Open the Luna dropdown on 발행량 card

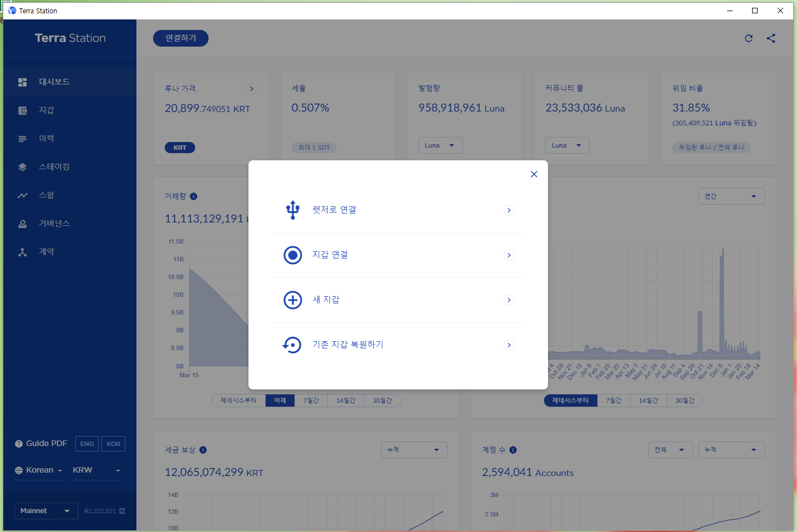click(440, 145)
